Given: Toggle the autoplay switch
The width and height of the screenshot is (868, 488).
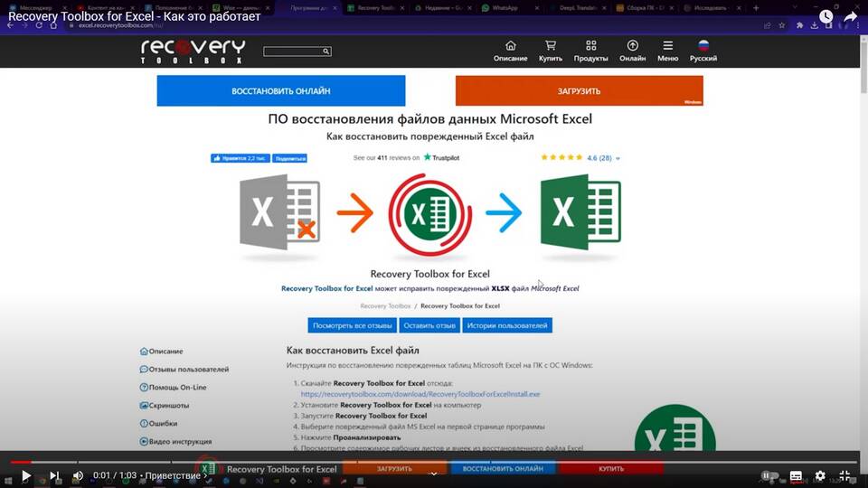Looking at the screenshot, I should [768, 475].
